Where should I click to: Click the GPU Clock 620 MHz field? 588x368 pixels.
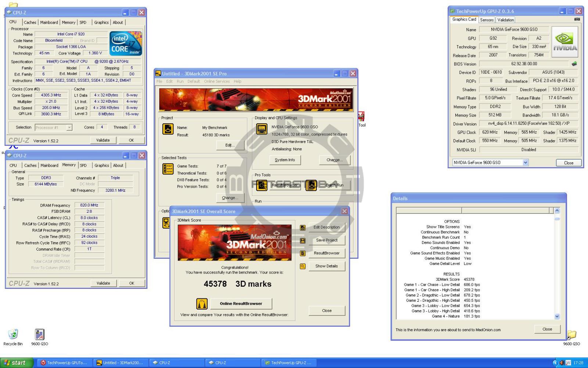[490, 132]
